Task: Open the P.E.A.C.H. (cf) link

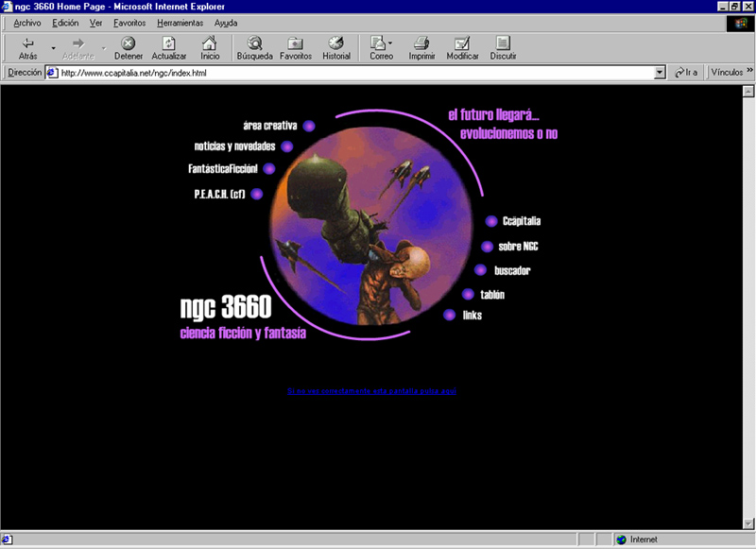Action: pos(219,194)
